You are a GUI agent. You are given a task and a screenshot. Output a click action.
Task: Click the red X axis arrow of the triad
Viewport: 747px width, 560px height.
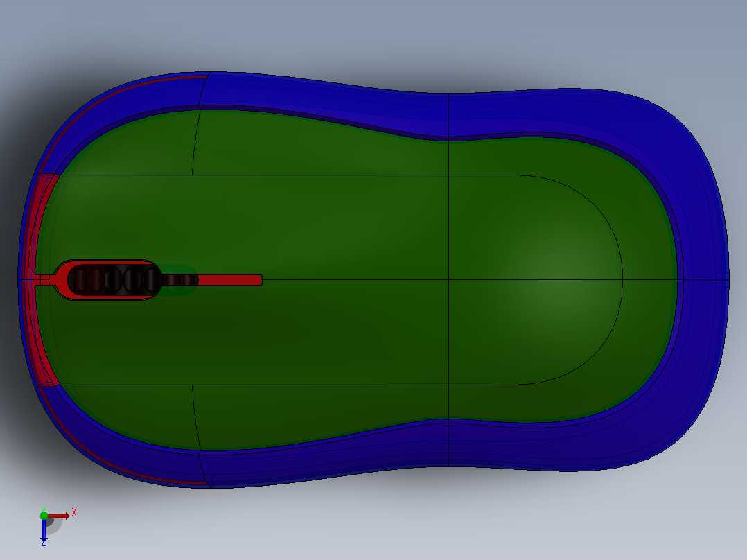pyautogui.click(x=58, y=516)
